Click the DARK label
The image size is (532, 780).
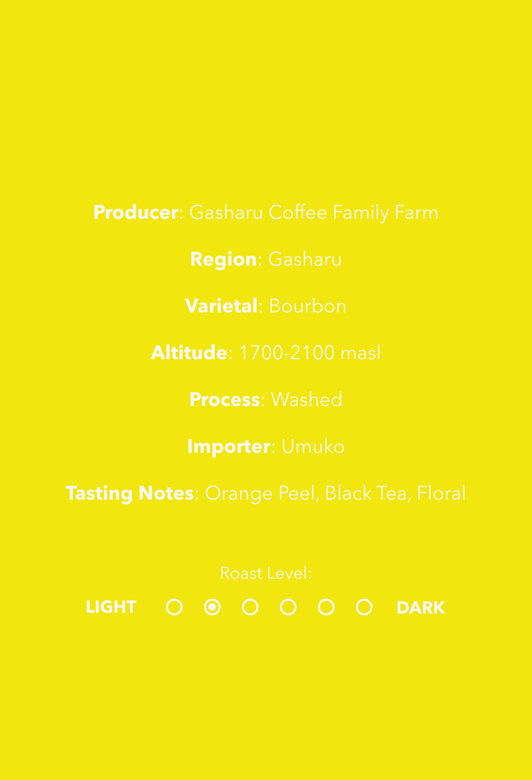(x=421, y=608)
